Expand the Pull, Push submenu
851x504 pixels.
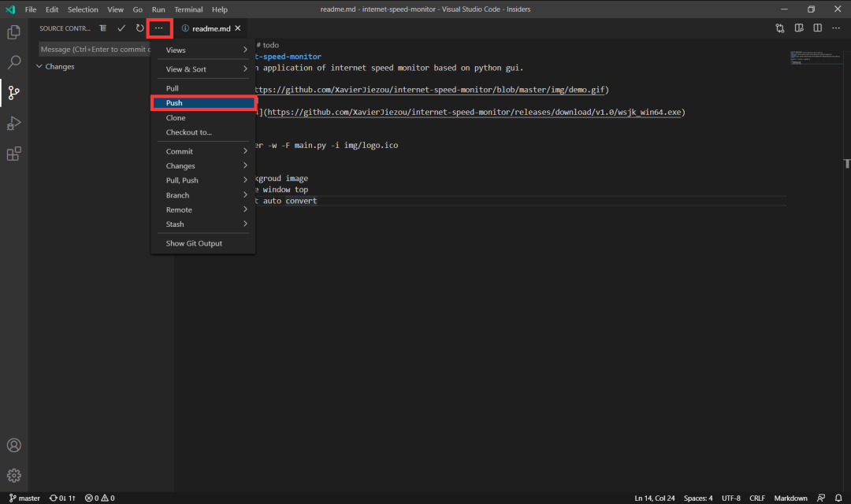203,180
